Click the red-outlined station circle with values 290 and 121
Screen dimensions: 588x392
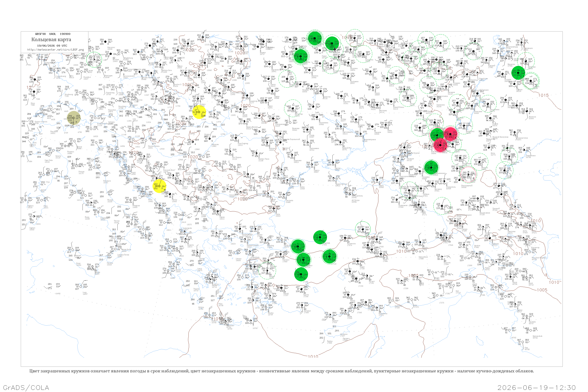(x=468, y=174)
